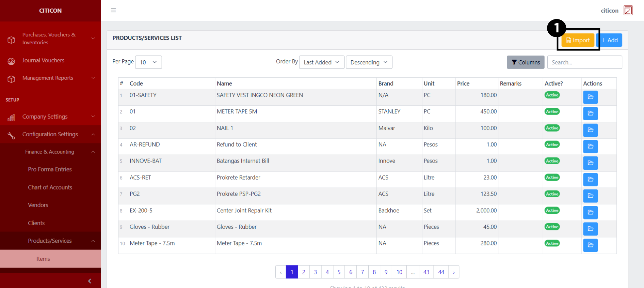Collapse Finance & Accounting chevron
The height and width of the screenshot is (288, 644).
coord(93,152)
